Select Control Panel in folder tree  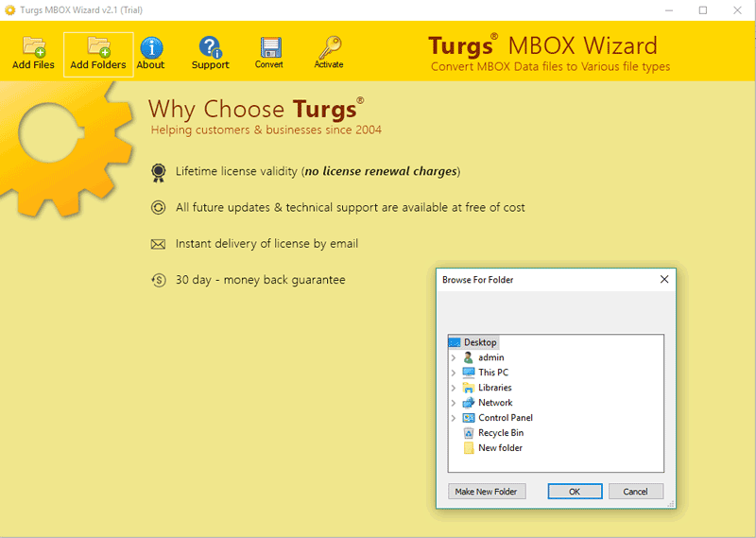[x=506, y=418]
